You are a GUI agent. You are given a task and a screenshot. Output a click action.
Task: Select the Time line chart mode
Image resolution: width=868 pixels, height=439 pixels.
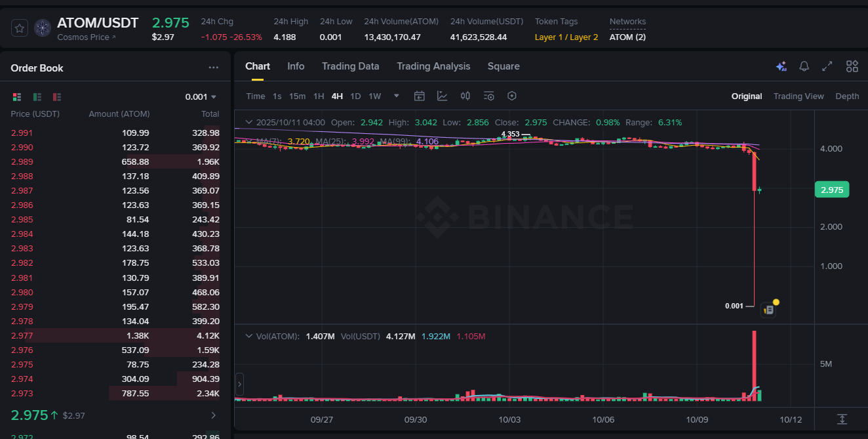(x=256, y=96)
